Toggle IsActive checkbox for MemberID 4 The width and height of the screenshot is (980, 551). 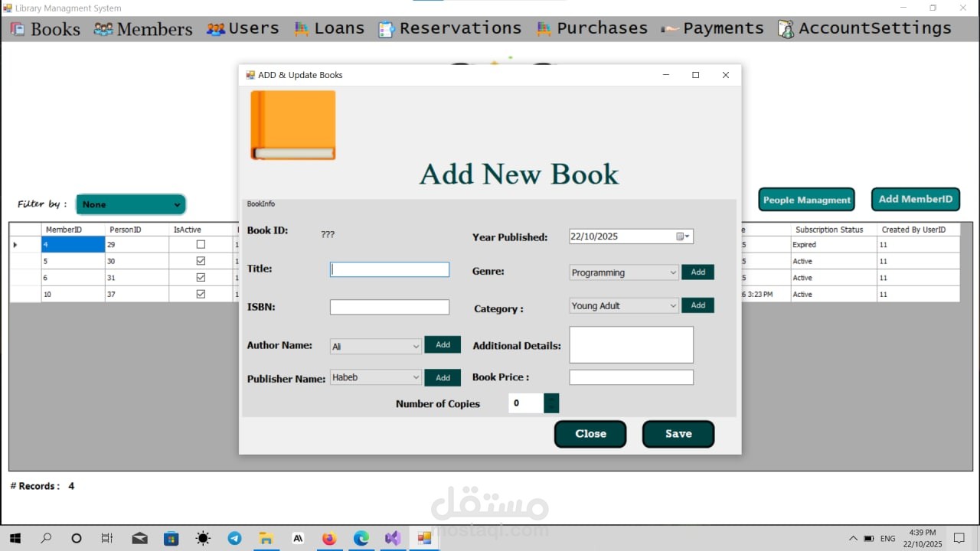click(x=201, y=245)
